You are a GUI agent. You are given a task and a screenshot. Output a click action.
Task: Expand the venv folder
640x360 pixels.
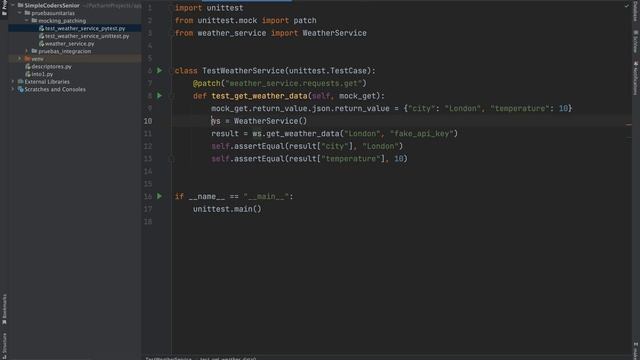point(20,59)
